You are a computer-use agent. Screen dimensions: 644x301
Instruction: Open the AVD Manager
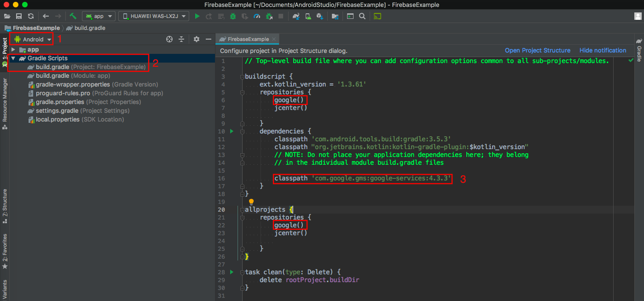308,16
